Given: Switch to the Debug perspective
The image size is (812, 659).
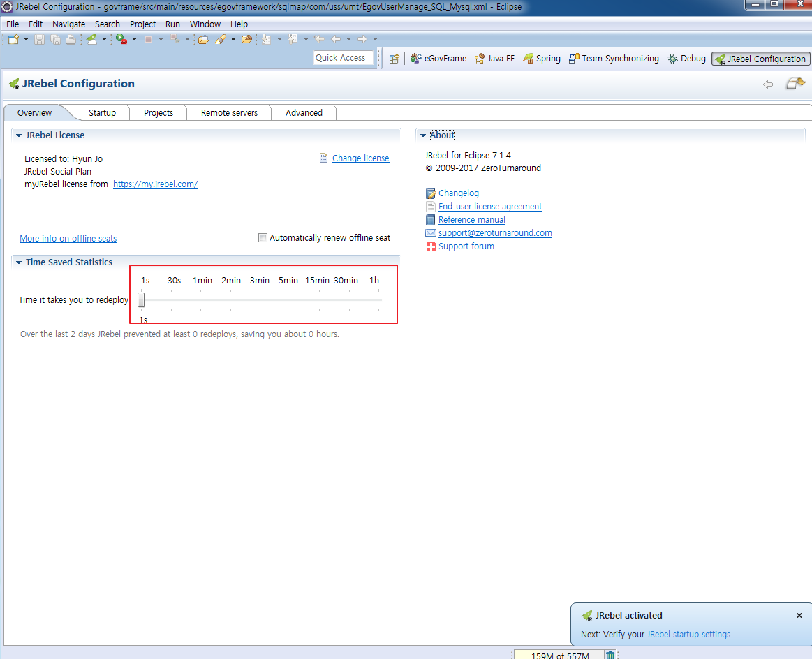Looking at the screenshot, I should tap(686, 59).
